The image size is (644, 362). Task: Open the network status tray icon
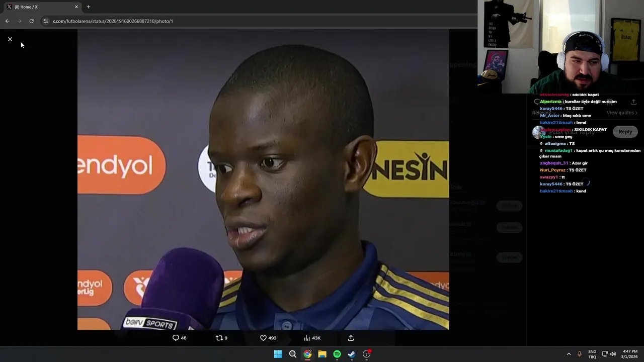(605, 354)
